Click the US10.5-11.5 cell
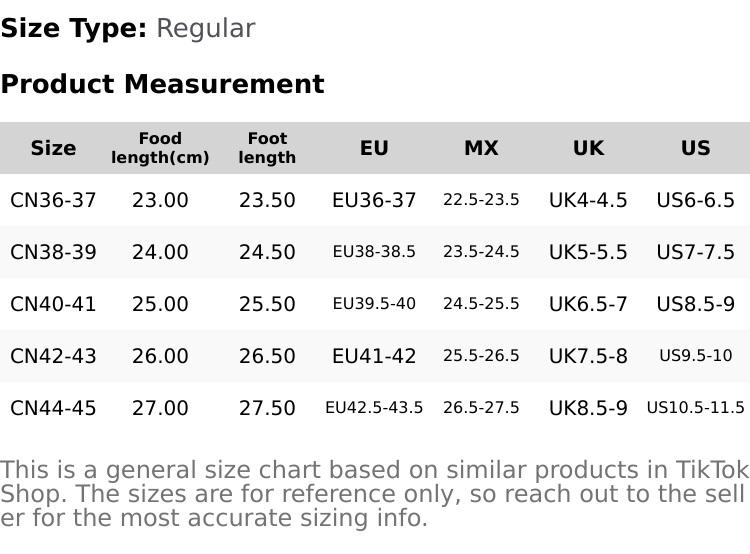The height and width of the screenshot is (554, 750). (695, 408)
